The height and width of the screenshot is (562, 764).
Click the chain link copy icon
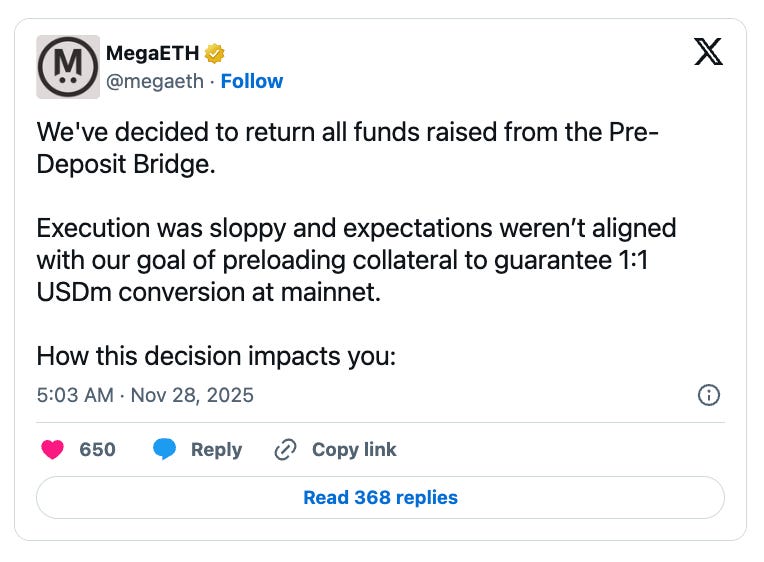click(285, 450)
